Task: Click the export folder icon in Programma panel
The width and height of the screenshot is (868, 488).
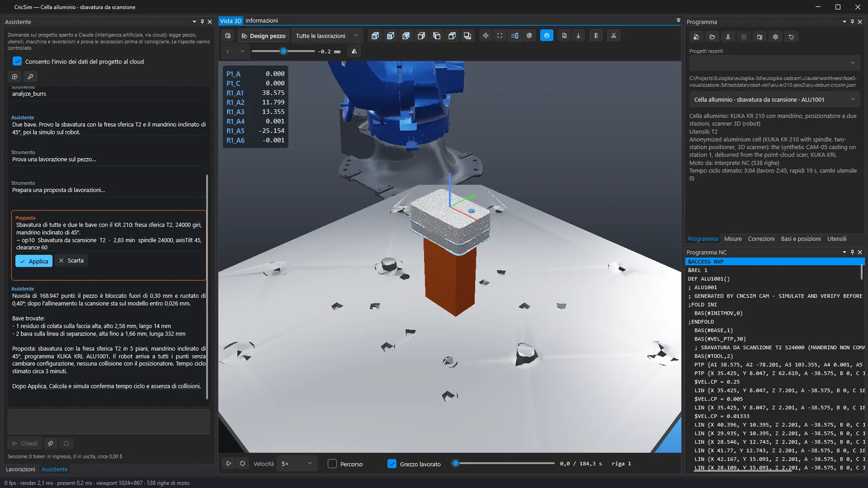Action: click(x=759, y=37)
